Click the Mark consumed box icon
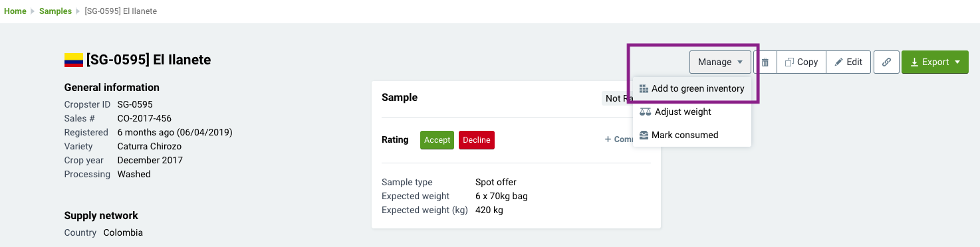The image size is (980, 247). 644,135
